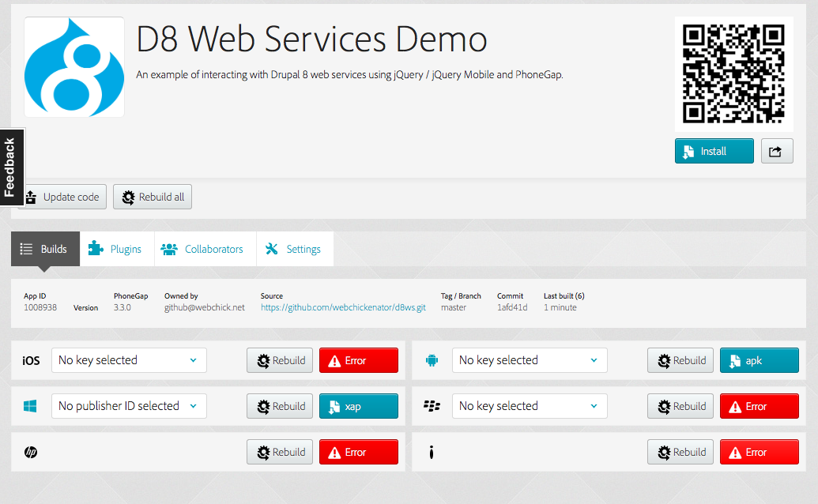Screen dimensions: 818x504
Task: Expand the Android 'No key selected' dropdown
Action: tap(530, 360)
